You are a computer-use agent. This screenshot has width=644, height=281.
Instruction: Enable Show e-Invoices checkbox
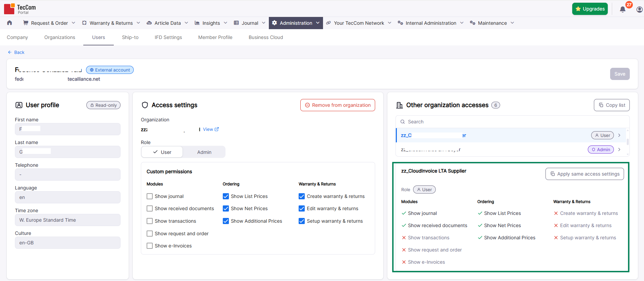point(150,246)
